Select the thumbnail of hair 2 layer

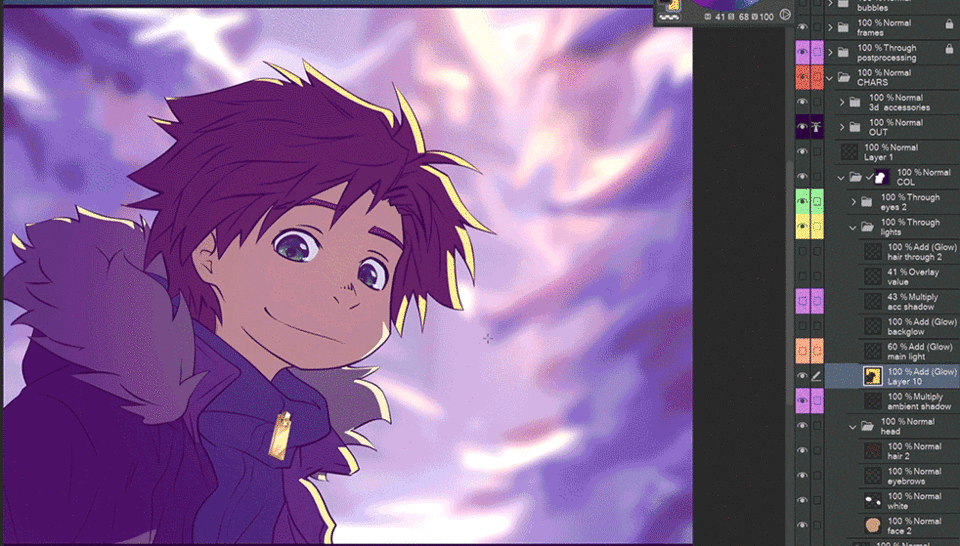tap(873, 451)
